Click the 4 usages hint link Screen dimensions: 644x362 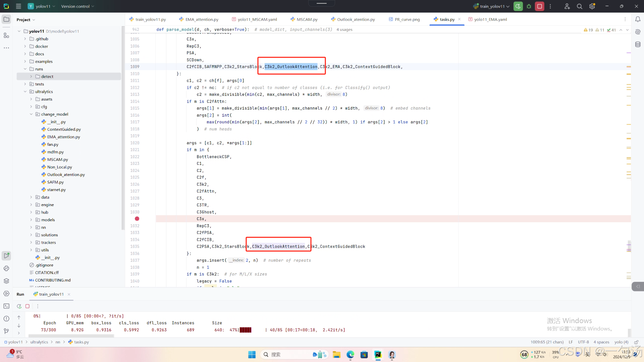344,29
